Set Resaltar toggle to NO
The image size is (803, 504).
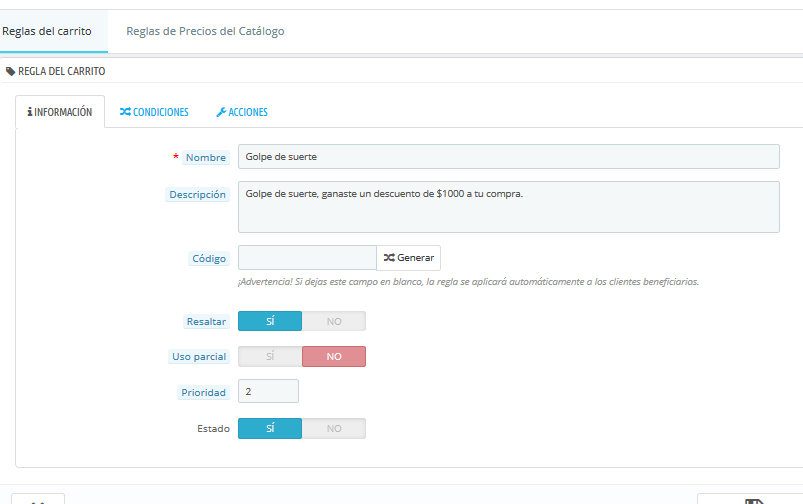pyautogui.click(x=334, y=321)
